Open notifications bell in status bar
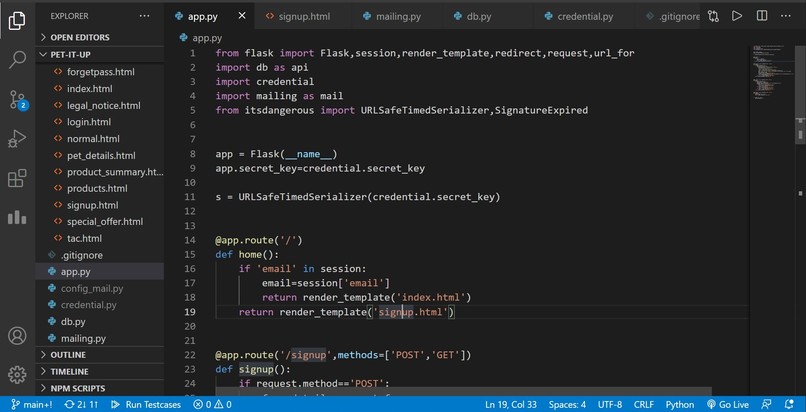The width and height of the screenshot is (806, 412). pyautogui.click(x=790, y=404)
